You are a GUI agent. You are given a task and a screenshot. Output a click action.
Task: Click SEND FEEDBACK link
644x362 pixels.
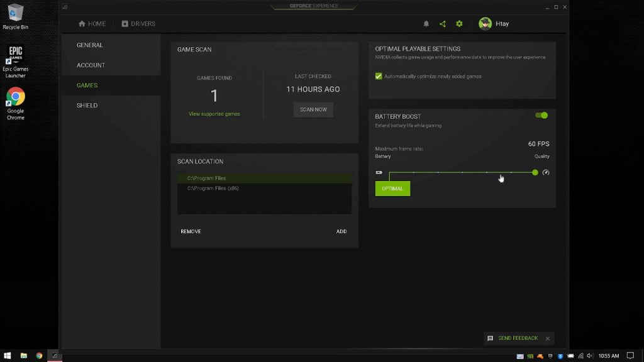coord(518,338)
